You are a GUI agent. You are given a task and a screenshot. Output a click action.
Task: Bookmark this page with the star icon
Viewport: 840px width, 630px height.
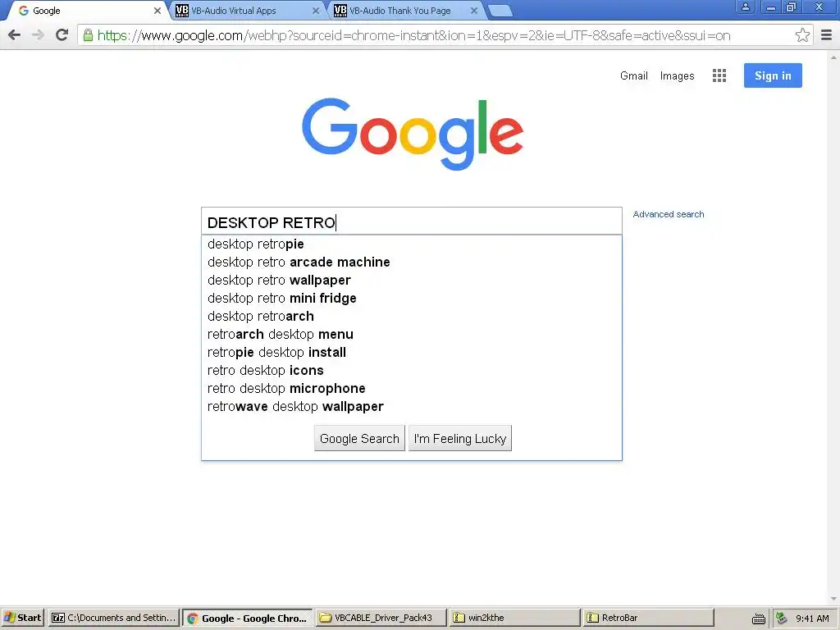pos(802,35)
